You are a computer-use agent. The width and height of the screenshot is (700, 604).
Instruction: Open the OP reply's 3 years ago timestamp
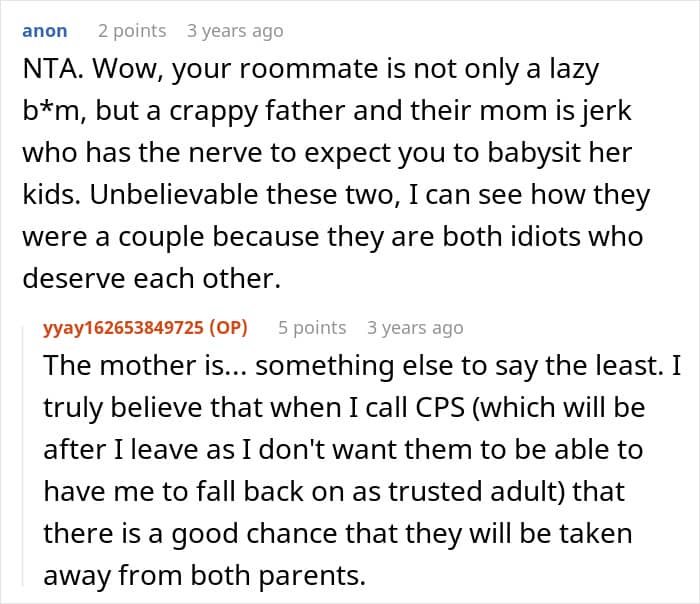[415, 328]
